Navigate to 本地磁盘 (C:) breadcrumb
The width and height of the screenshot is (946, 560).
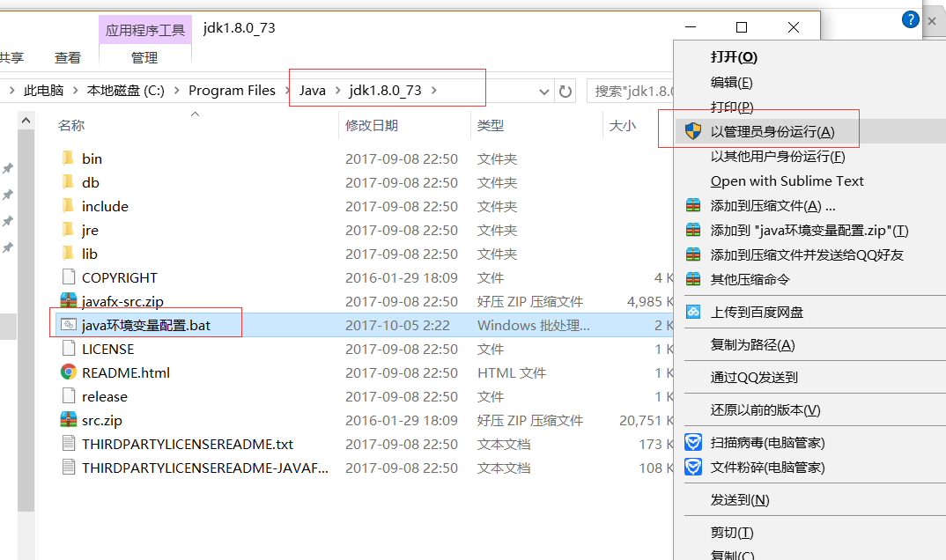coord(125,91)
